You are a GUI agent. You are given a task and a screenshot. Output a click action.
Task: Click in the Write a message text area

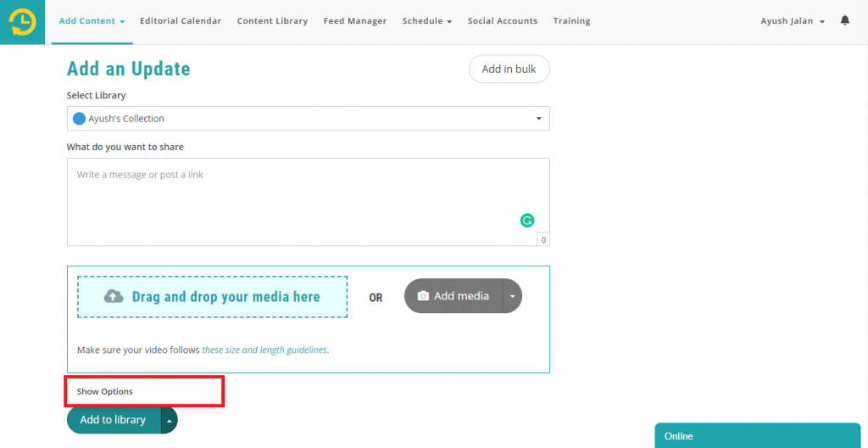309,202
